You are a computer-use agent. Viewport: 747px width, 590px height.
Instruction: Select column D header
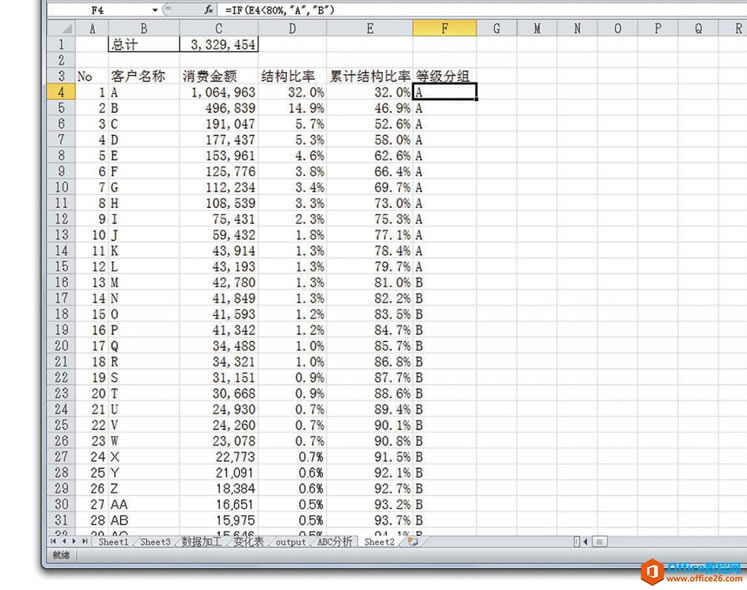[292, 28]
